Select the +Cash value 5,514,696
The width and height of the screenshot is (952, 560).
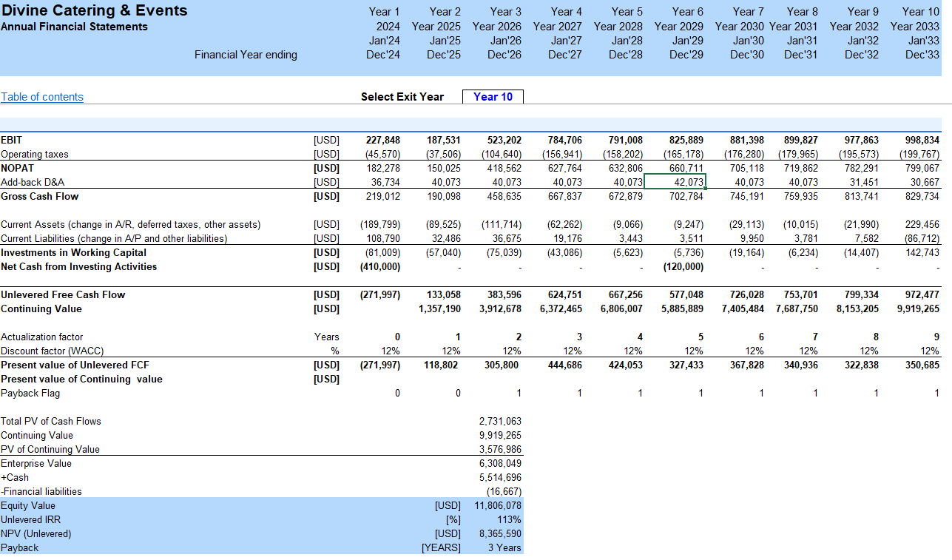(500, 478)
